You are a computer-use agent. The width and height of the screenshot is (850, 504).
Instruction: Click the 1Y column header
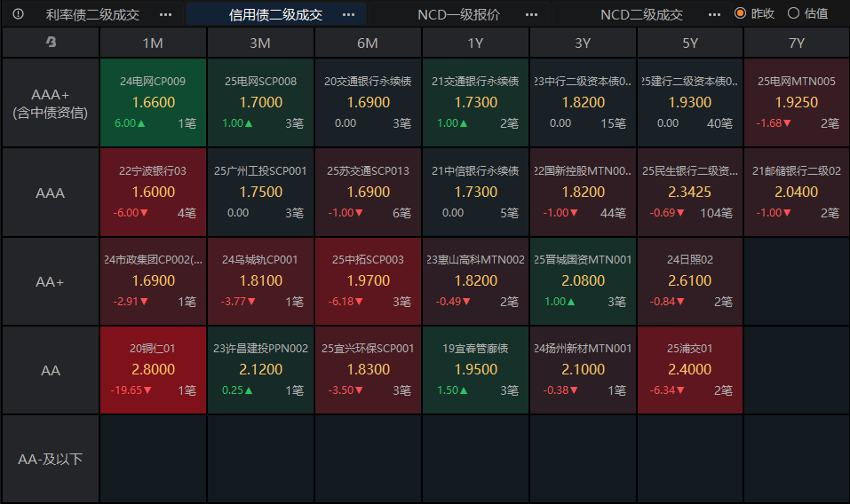click(475, 43)
